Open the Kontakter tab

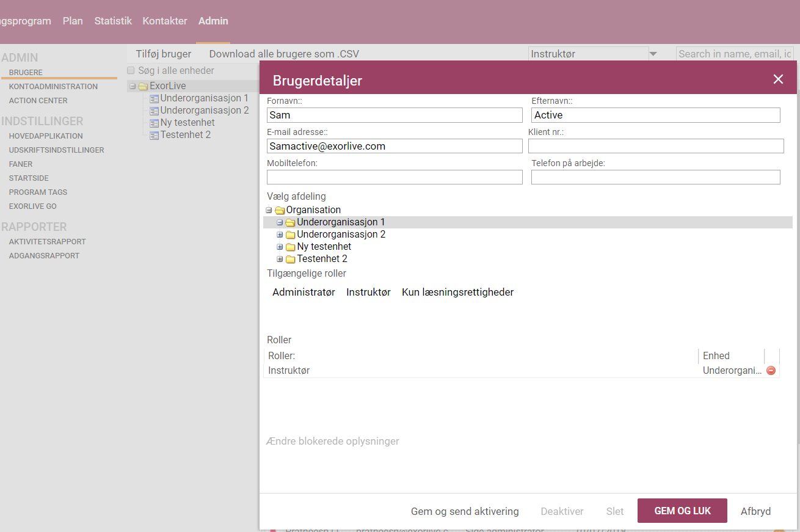pyautogui.click(x=165, y=21)
